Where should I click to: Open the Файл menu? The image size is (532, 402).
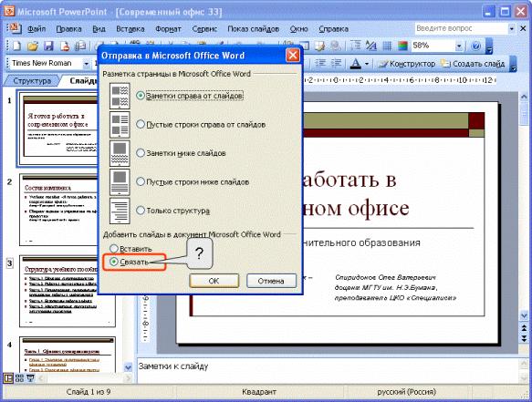(x=37, y=29)
